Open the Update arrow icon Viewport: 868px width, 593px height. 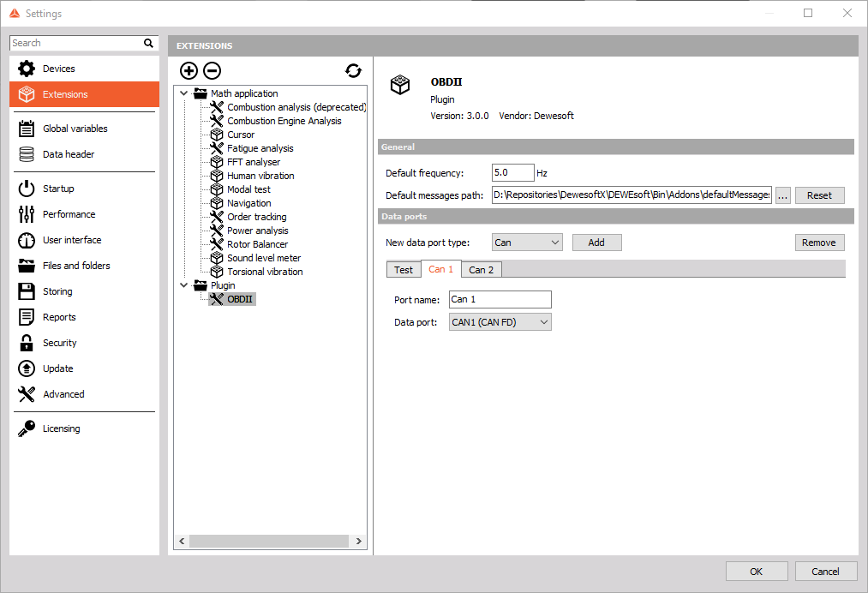pyautogui.click(x=26, y=368)
